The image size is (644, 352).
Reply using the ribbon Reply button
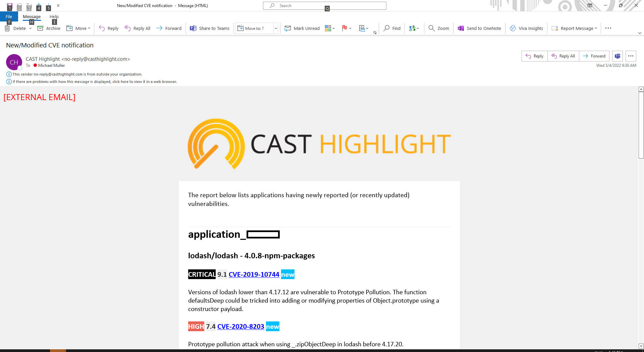tap(109, 28)
